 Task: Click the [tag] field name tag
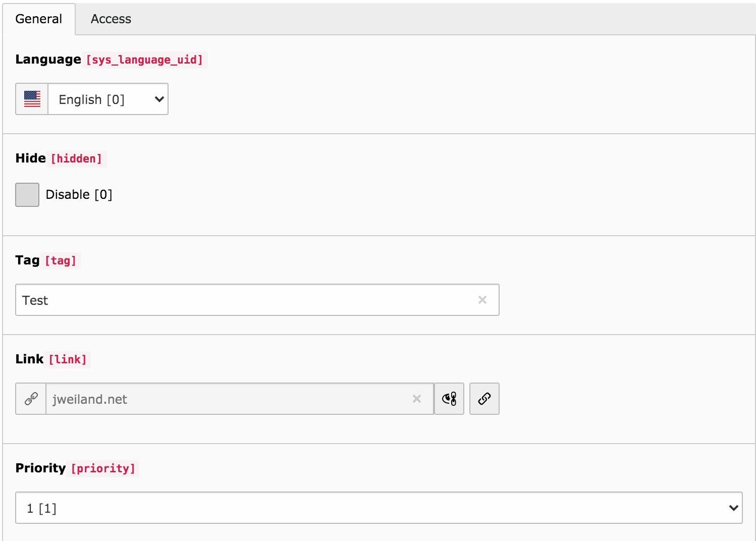[x=61, y=261]
